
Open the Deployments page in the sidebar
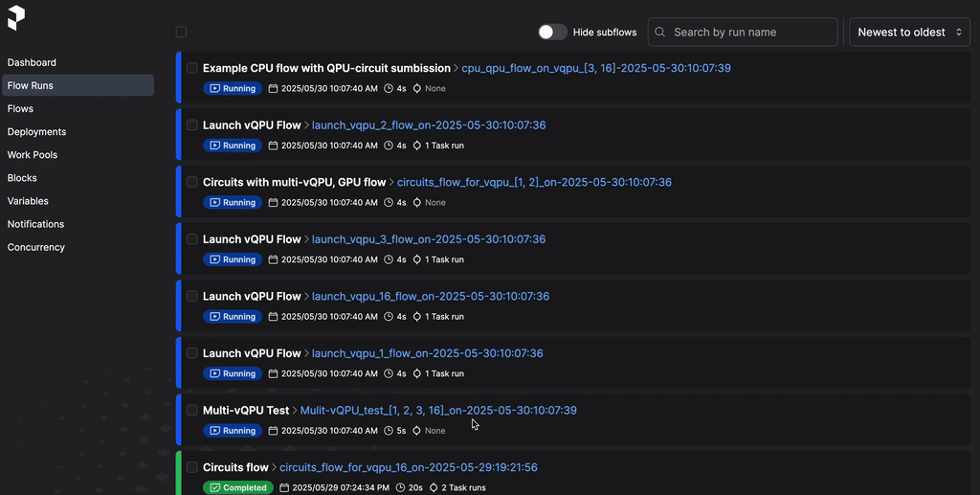pos(36,132)
